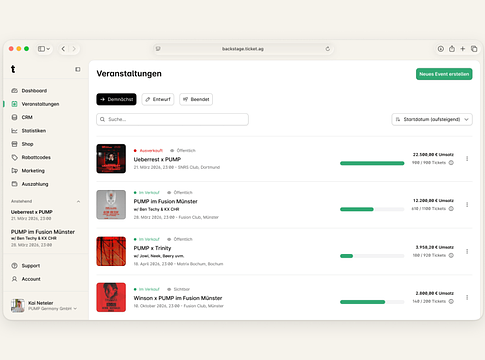Click the PUMP x Trinity sales progress bar

372,256
